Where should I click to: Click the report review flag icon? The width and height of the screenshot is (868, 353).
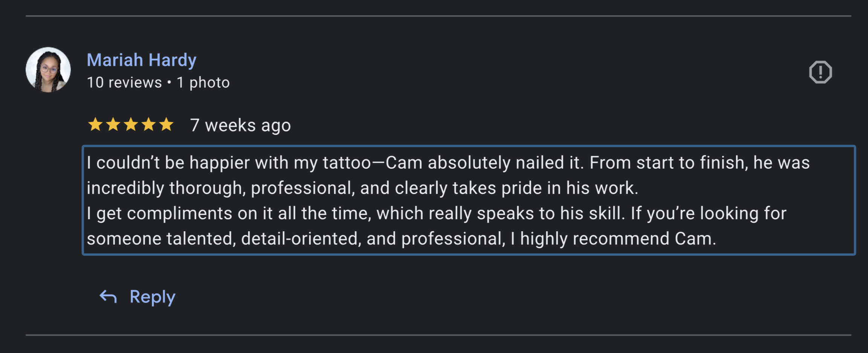point(820,72)
